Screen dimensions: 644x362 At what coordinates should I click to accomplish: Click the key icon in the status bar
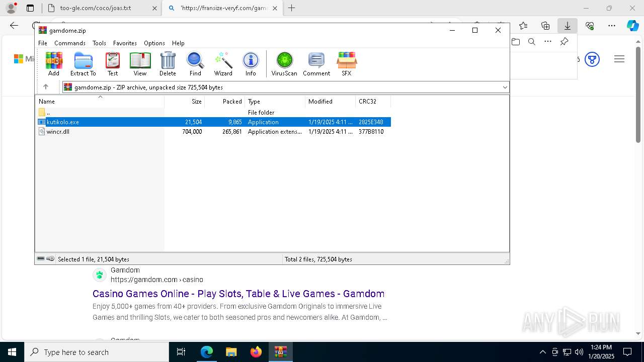[50, 259]
